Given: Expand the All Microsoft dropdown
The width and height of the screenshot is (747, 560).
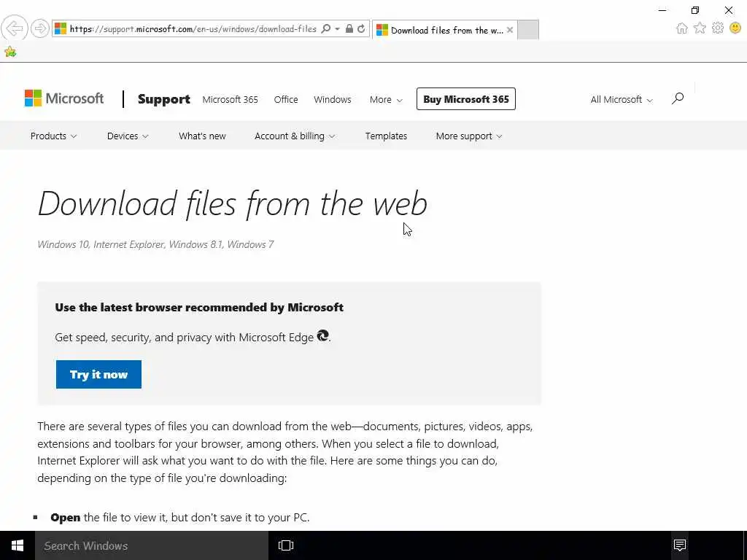Looking at the screenshot, I should [x=622, y=99].
